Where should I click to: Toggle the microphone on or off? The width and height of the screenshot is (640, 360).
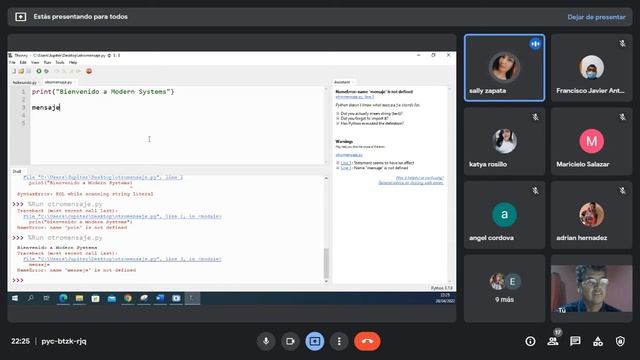[x=266, y=341]
